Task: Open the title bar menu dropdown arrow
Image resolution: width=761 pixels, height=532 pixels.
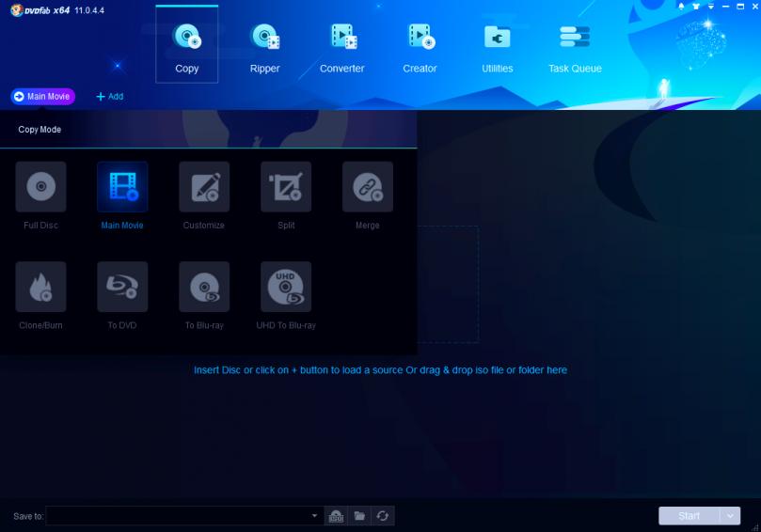Action: 711,7
